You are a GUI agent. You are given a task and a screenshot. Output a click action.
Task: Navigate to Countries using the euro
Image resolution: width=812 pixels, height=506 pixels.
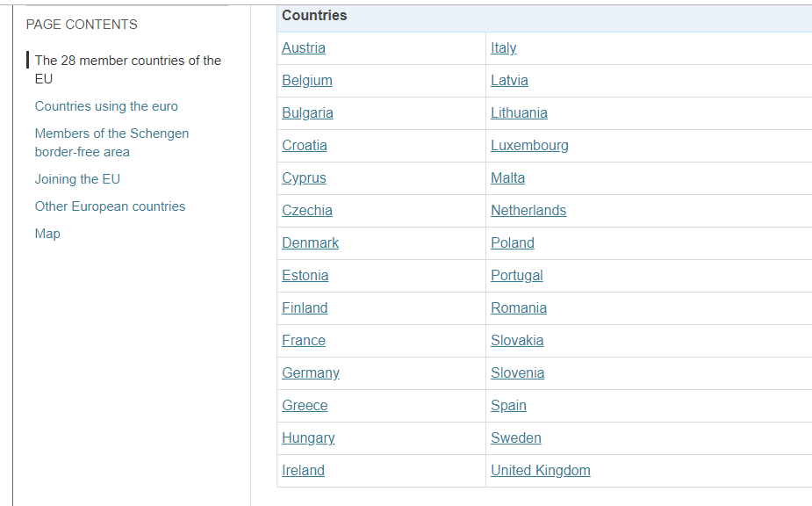pos(106,106)
